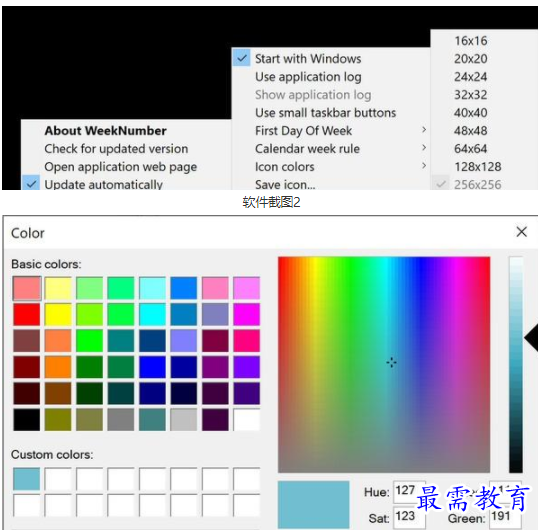Click the Sat value field

point(409,517)
